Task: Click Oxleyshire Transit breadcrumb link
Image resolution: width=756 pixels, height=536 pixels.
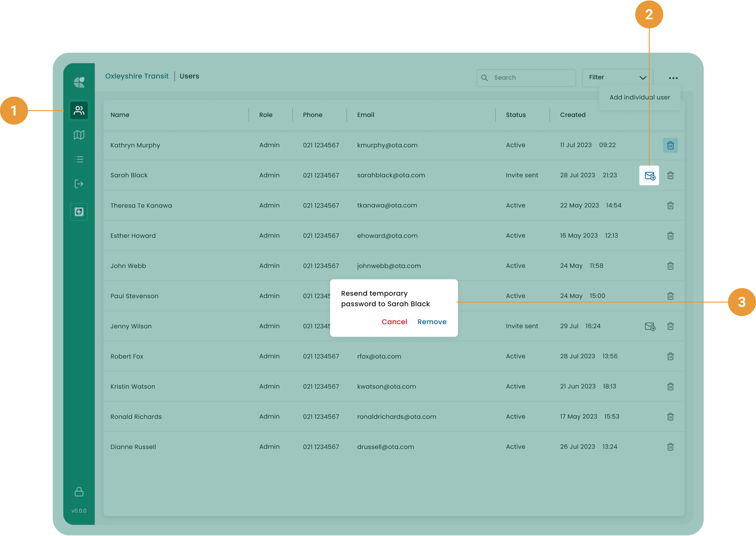Action: coord(136,76)
